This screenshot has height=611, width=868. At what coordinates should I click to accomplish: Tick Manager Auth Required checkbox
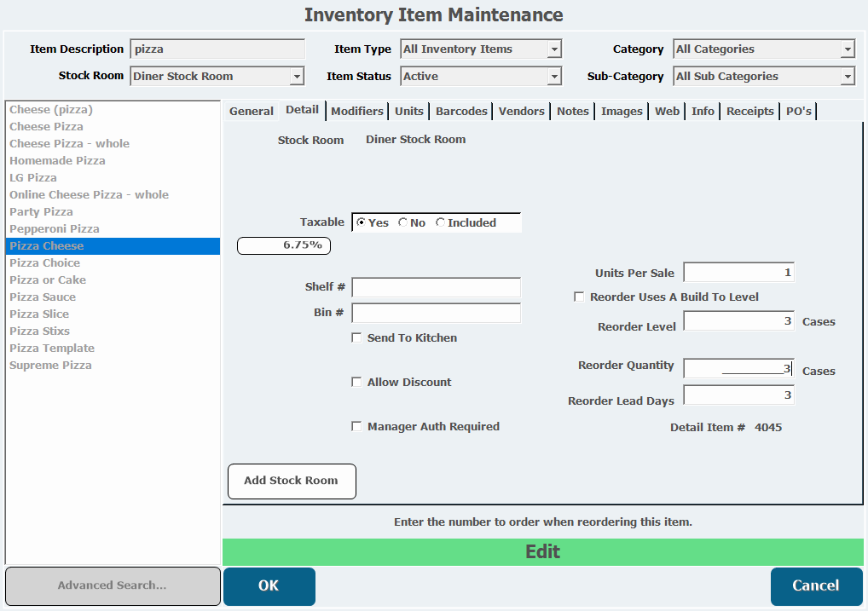point(356,427)
